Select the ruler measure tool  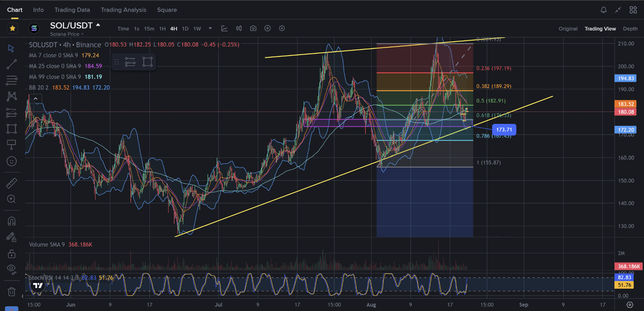click(11, 183)
